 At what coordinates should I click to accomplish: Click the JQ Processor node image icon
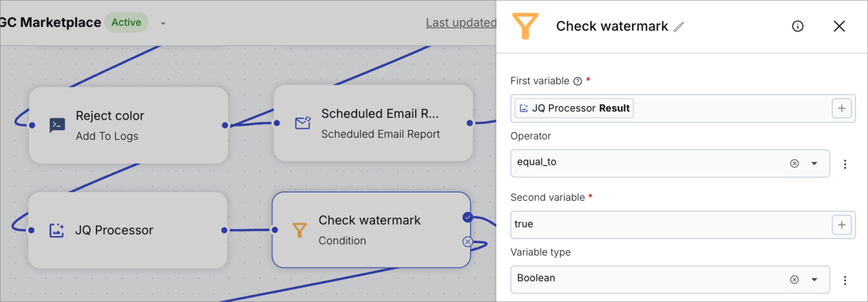click(x=56, y=230)
